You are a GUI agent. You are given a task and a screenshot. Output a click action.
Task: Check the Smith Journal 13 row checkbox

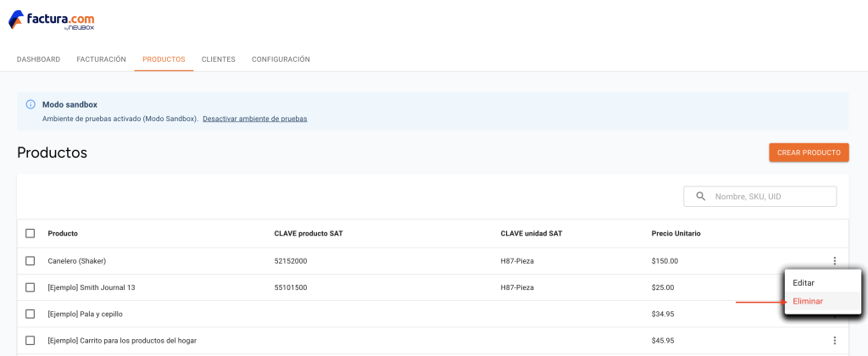(x=31, y=287)
